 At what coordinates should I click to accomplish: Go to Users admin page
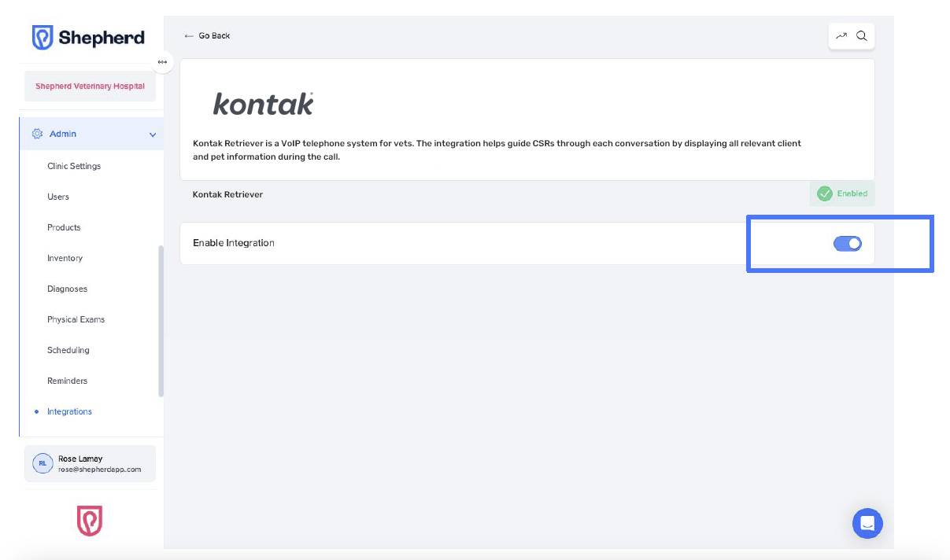(58, 197)
